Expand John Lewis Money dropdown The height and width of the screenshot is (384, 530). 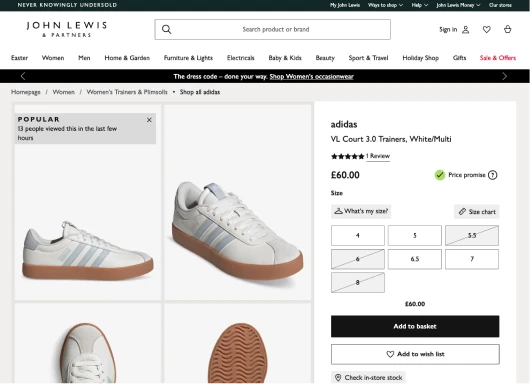click(x=458, y=5)
